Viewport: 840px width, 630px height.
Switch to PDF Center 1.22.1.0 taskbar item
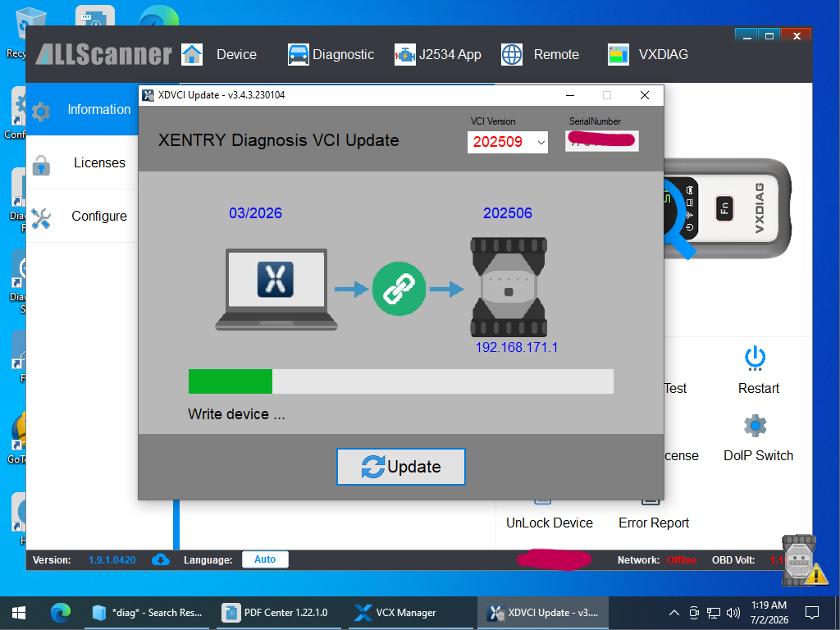[278, 612]
